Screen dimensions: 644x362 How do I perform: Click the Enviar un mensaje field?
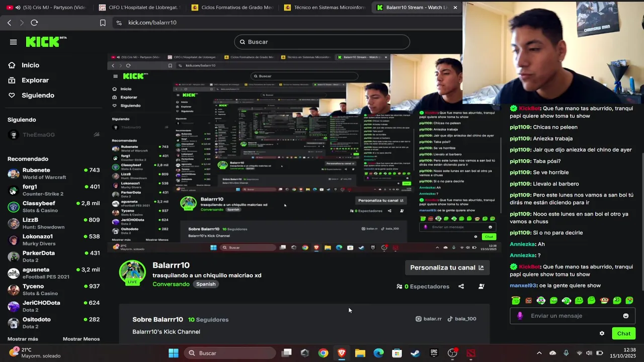[572, 316]
